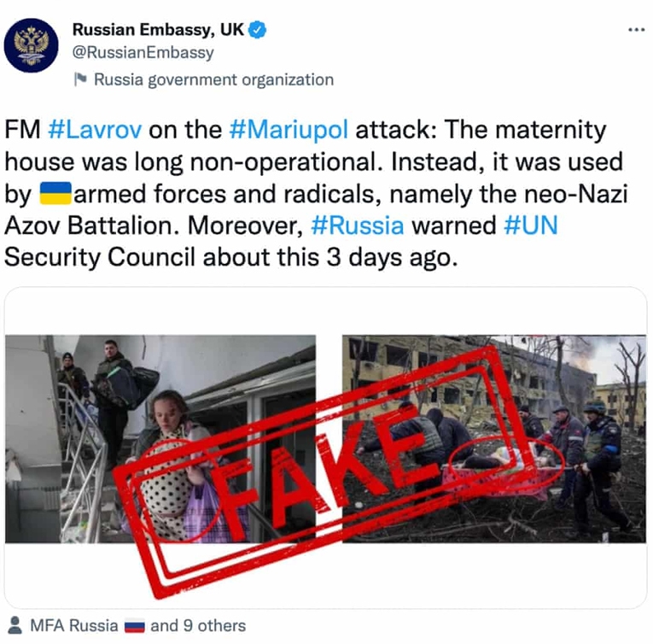Screen dimensions: 653x644
Task: Open the Russian Embassy profile avatar
Action: click(32, 45)
